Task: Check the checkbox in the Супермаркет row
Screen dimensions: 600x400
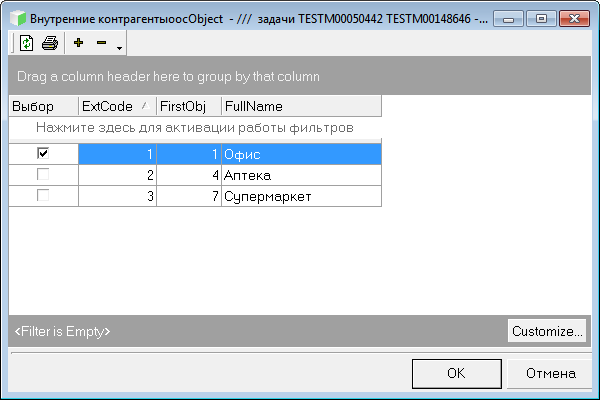Action: point(43,195)
